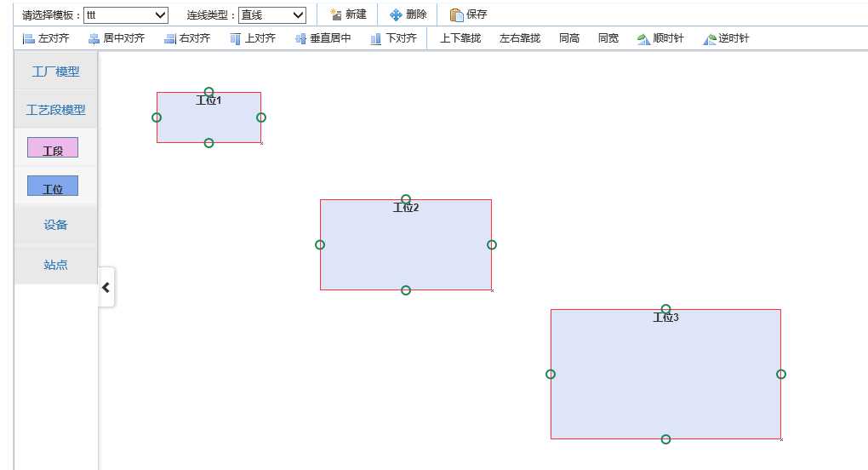Rotate clockwise with 顺时针
Viewport: 868px width, 470px height.
[660, 38]
